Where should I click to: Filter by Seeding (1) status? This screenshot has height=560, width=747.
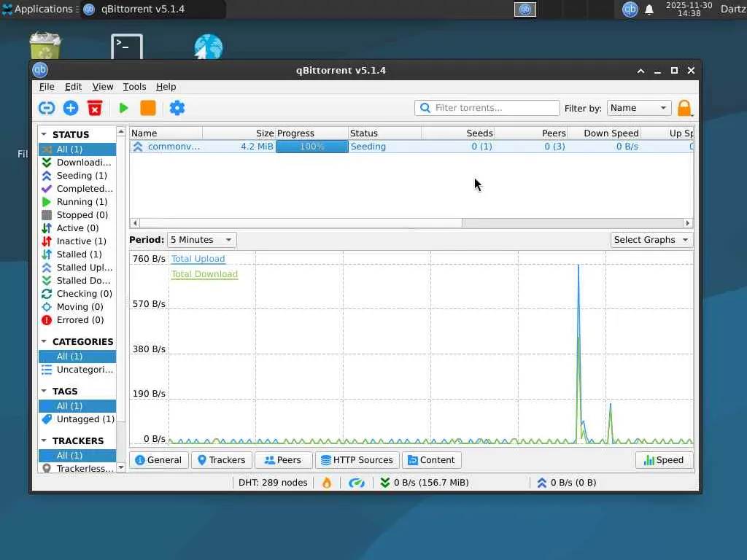[77, 176]
